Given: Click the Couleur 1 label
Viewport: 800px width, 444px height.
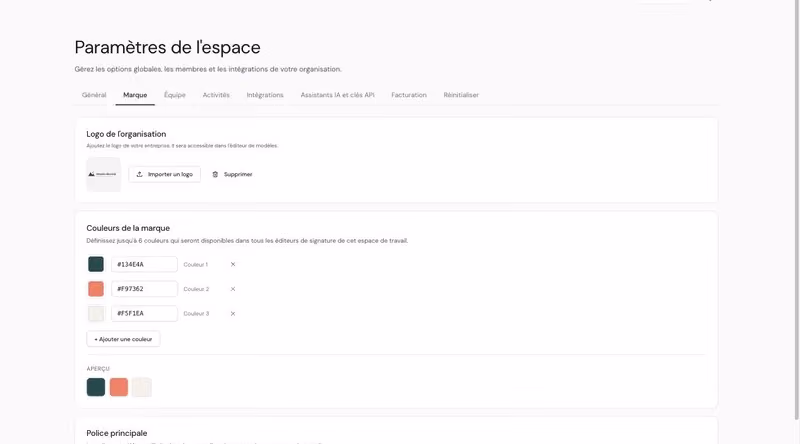Looking at the screenshot, I should tap(195, 264).
